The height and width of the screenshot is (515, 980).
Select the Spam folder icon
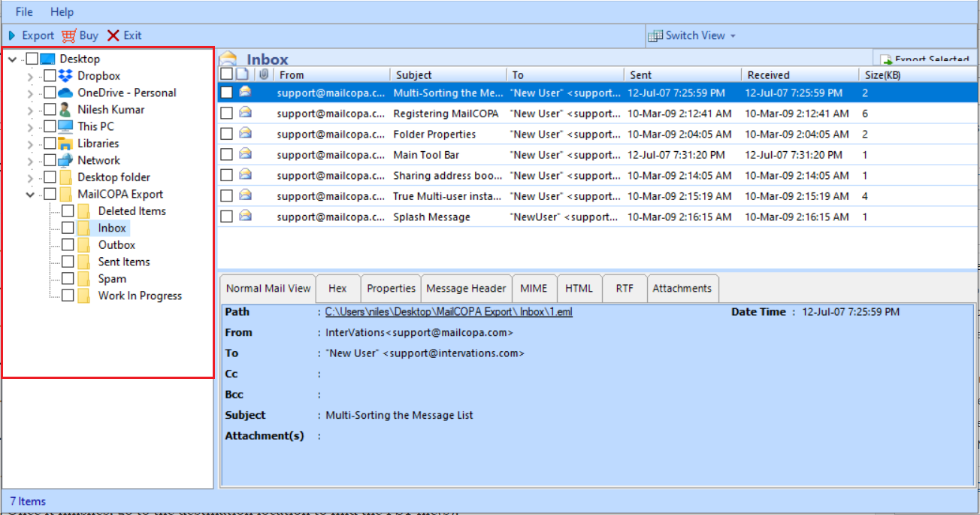point(84,279)
